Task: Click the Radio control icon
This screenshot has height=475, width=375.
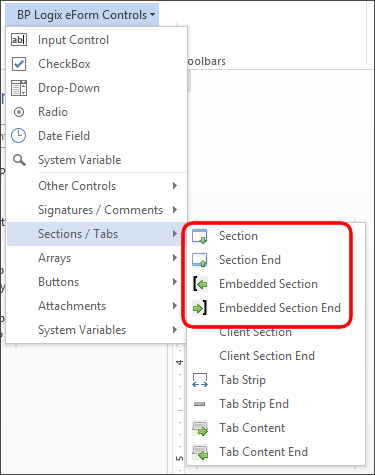Action: pos(19,112)
